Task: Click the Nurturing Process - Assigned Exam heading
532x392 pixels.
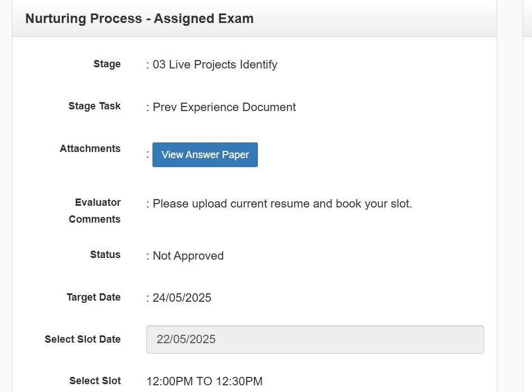Action: [140, 19]
